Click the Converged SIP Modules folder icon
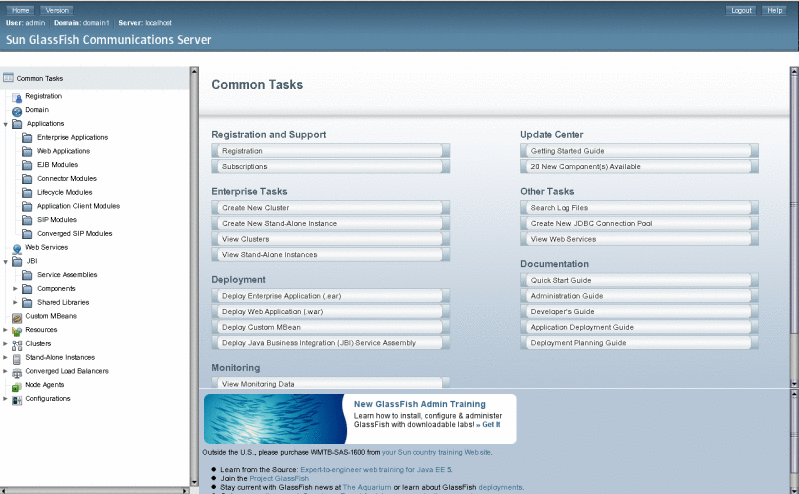Image resolution: width=799 pixels, height=494 pixels. tap(27, 234)
